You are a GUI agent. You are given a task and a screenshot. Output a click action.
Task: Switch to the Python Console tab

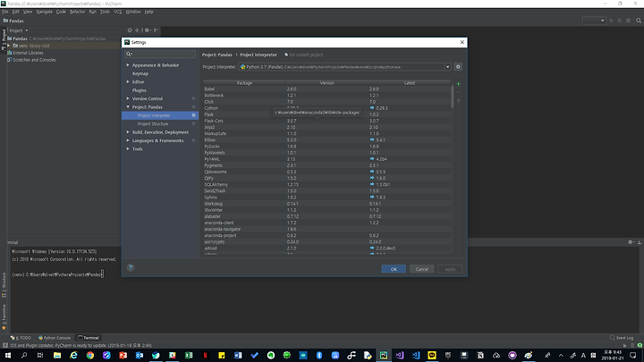(55, 338)
